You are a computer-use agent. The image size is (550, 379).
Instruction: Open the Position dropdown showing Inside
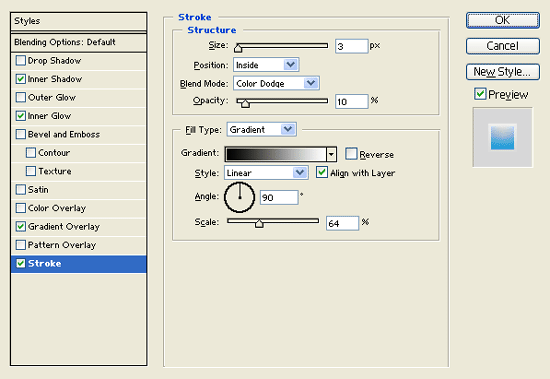pos(266,65)
